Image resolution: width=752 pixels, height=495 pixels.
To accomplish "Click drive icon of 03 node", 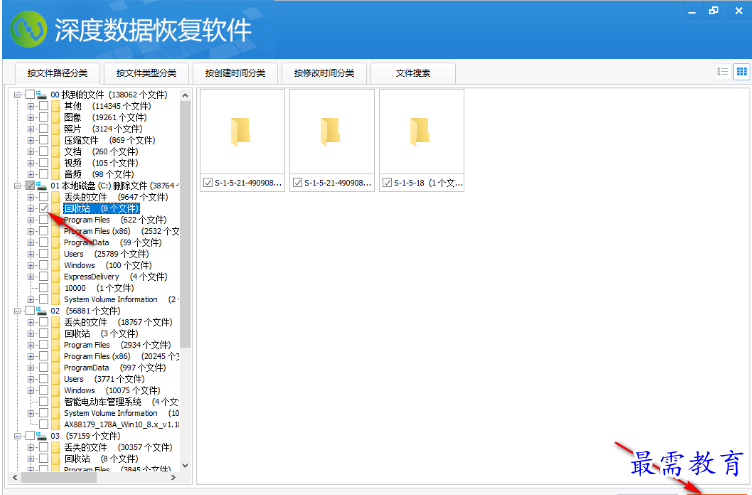I will pyautogui.click(x=42, y=436).
